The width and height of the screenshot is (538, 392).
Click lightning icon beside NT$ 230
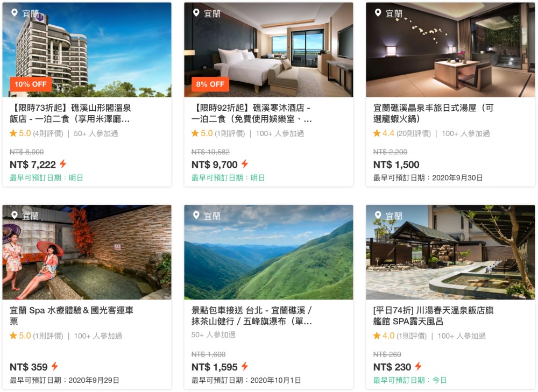[418, 366]
